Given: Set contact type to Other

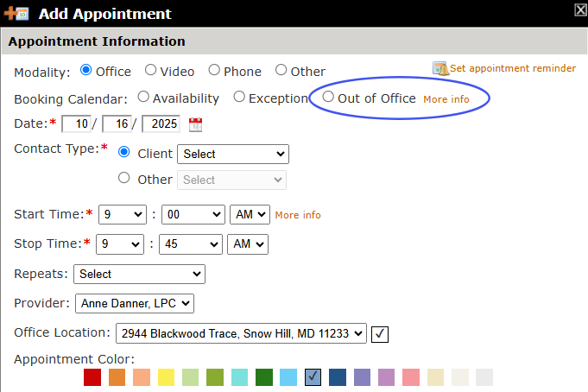Looking at the screenshot, I should (124, 178).
